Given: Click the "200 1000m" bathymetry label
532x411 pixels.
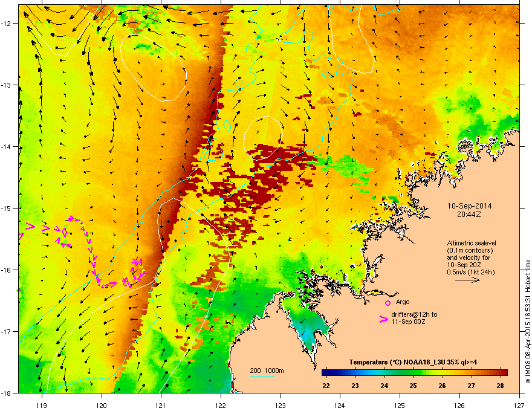Looking at the screenshot, I should pyautogui.click(x=267, y=371).
